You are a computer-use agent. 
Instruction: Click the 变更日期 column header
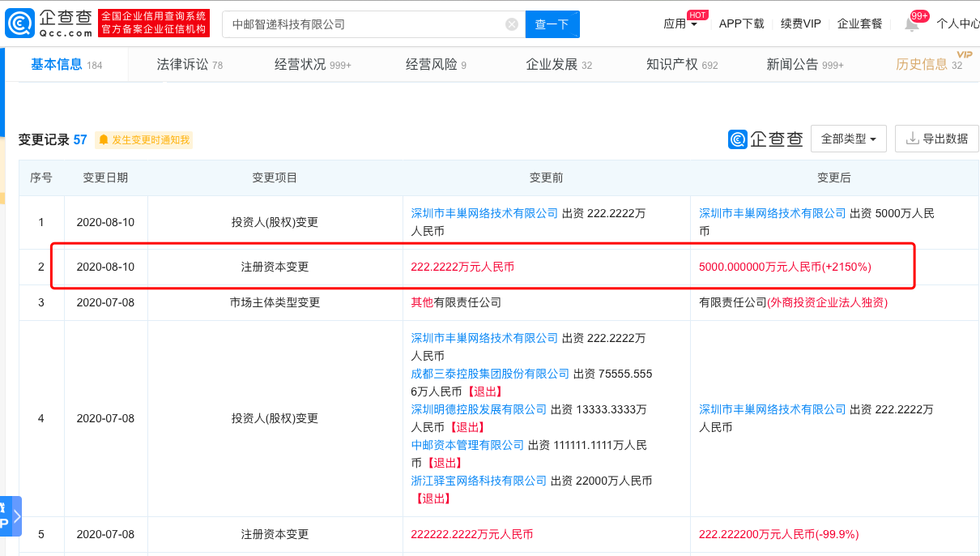pyautogui.click(x=105, y=177)
